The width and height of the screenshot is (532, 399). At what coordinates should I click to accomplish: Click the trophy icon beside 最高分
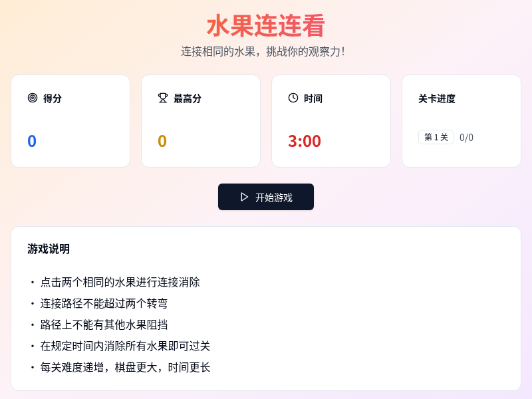pos(163,98)
